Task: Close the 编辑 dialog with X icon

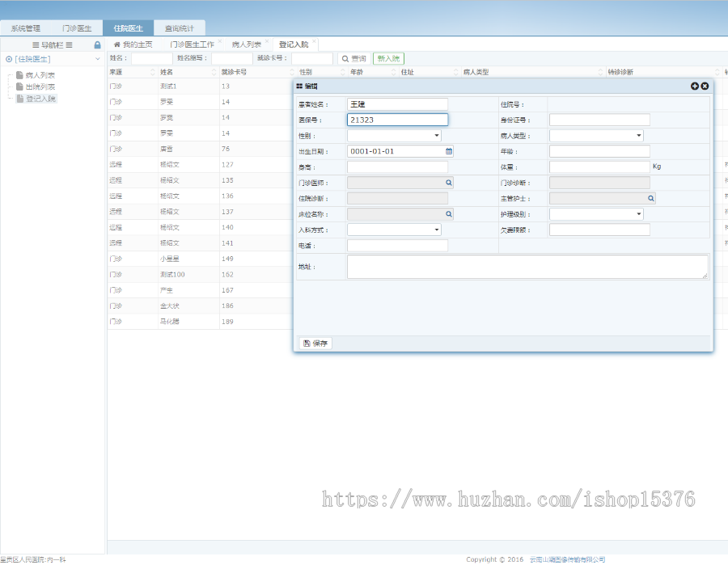Action: [x=705, y=86]
